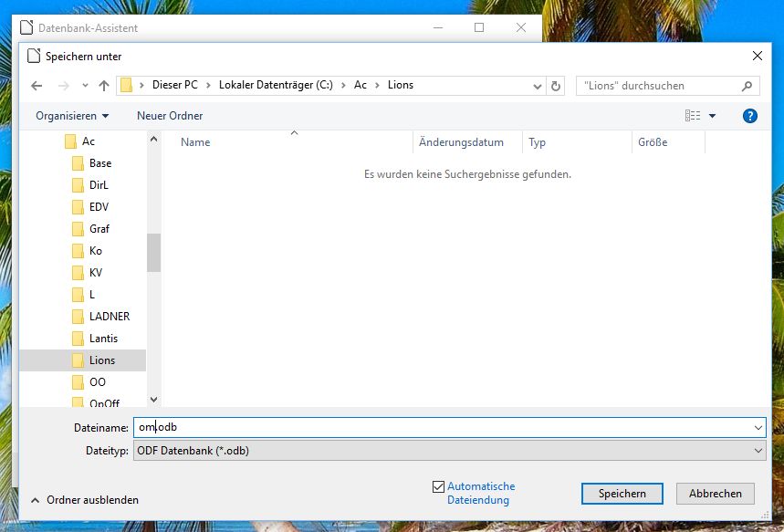Click the folder tree scrollbar thumb
The width and height of the screenshot is (784, 532).
click(x=154, y=253)
